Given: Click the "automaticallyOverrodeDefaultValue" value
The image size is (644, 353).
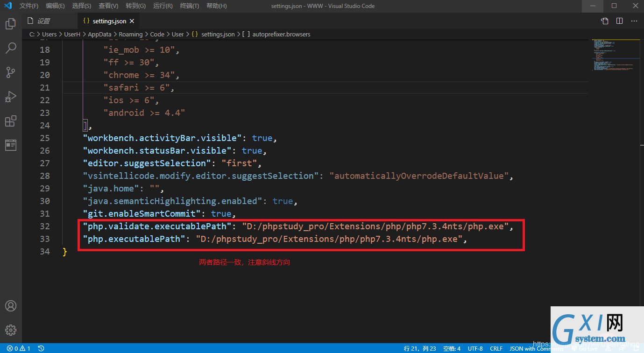Looking at the screenshot, I should (x=419, y=176).
